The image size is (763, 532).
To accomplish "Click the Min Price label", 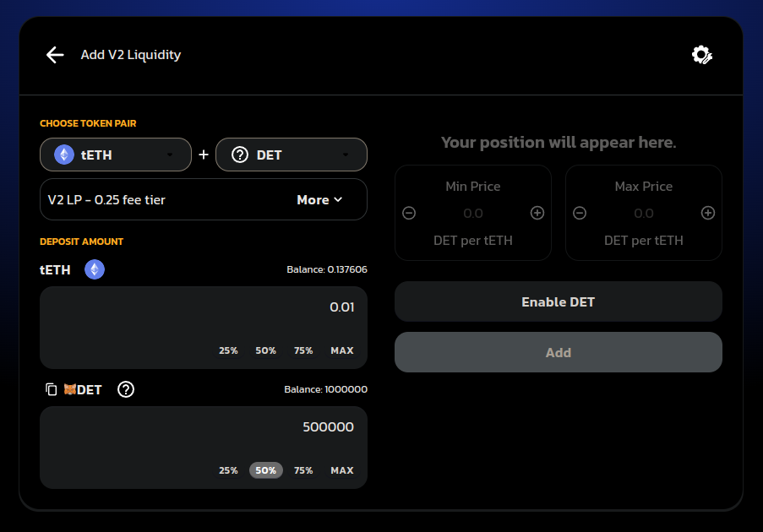I will 473,187.
